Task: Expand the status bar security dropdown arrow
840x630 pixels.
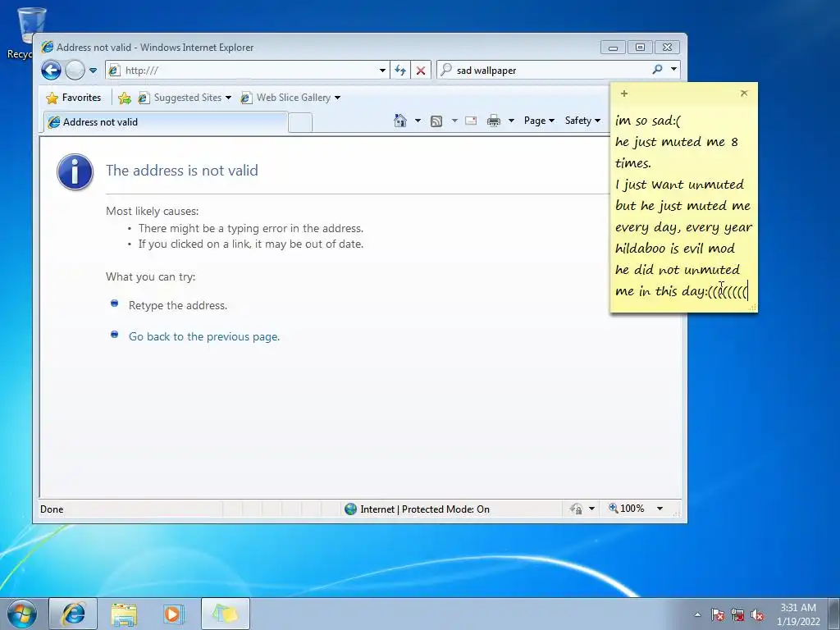Action: tap(592, 509)
